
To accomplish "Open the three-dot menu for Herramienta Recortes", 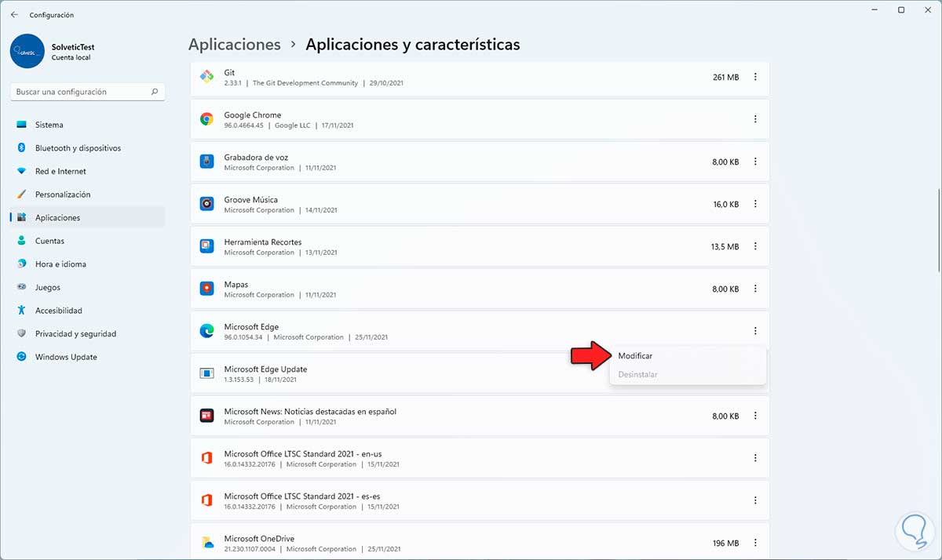I will click(x=755, y=246).
